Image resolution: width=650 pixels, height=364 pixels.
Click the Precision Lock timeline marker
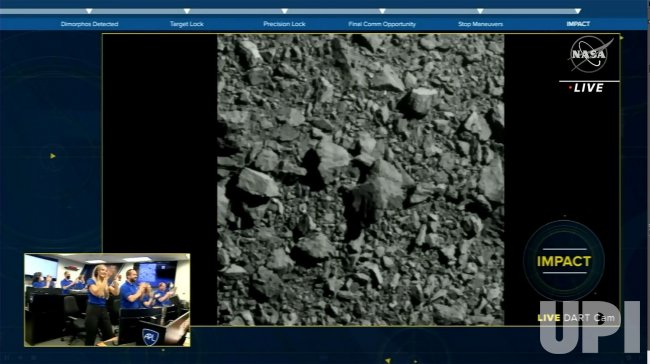[284, 11]
